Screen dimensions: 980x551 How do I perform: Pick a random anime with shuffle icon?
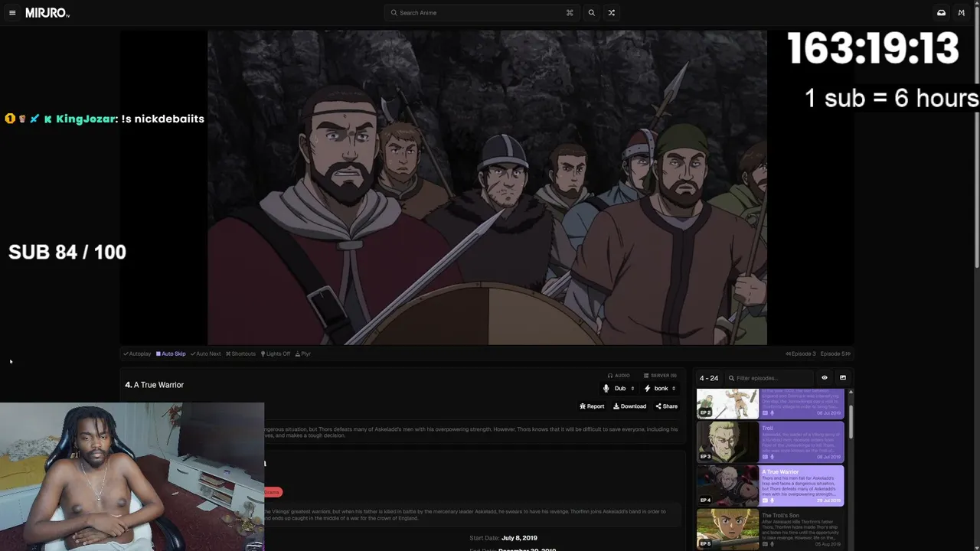tap(611, 13)
